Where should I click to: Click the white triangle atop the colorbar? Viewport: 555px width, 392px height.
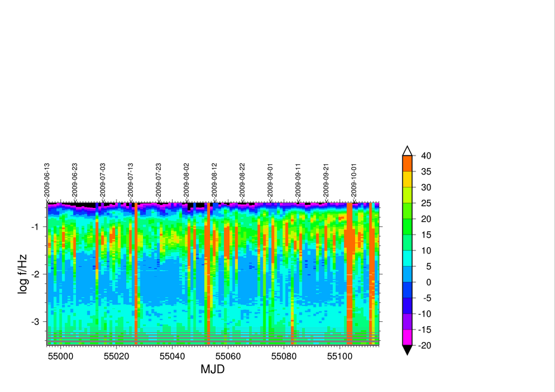408,150
